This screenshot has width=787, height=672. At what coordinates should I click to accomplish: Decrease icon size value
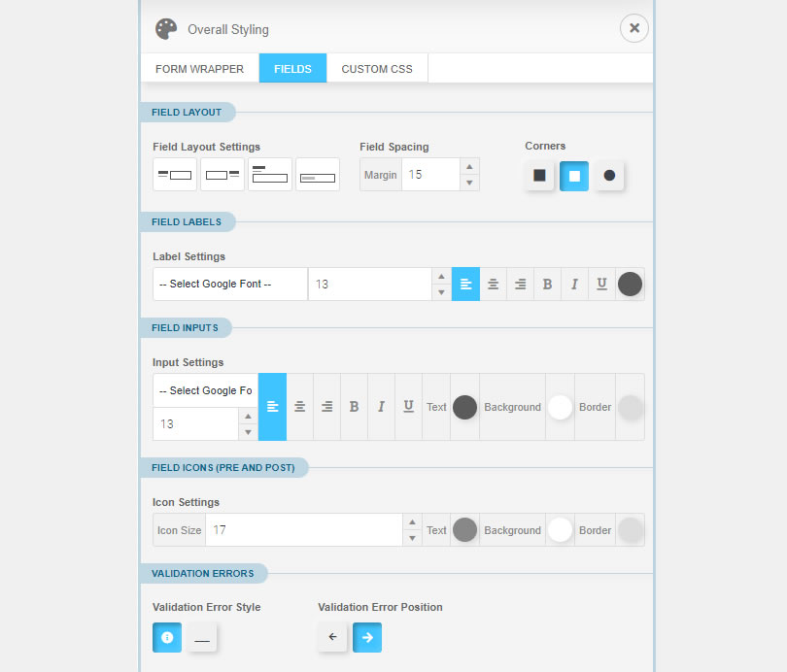click(x=412, y=538)
